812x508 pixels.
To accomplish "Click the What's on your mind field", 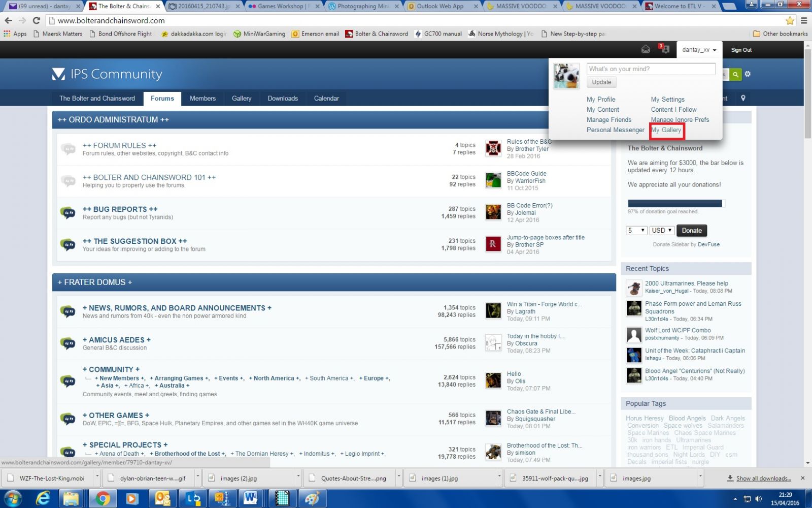I will [x=651, y=69].
